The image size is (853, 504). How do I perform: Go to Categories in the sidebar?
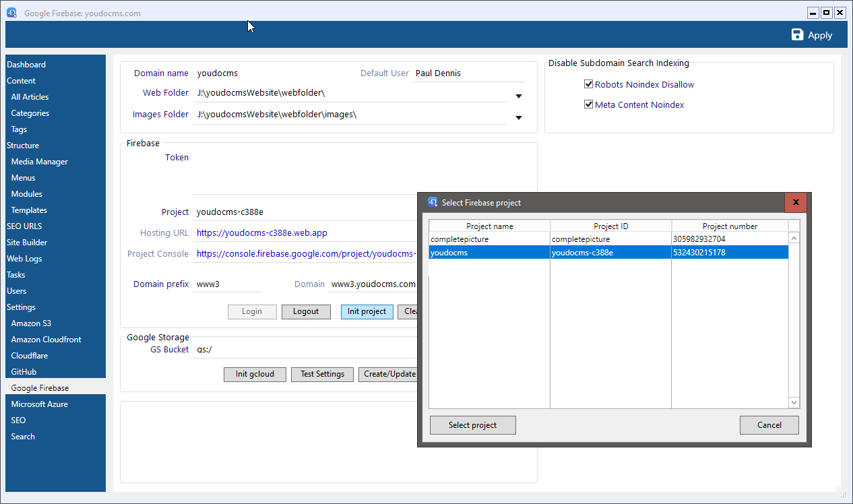(x=30, y=113)
